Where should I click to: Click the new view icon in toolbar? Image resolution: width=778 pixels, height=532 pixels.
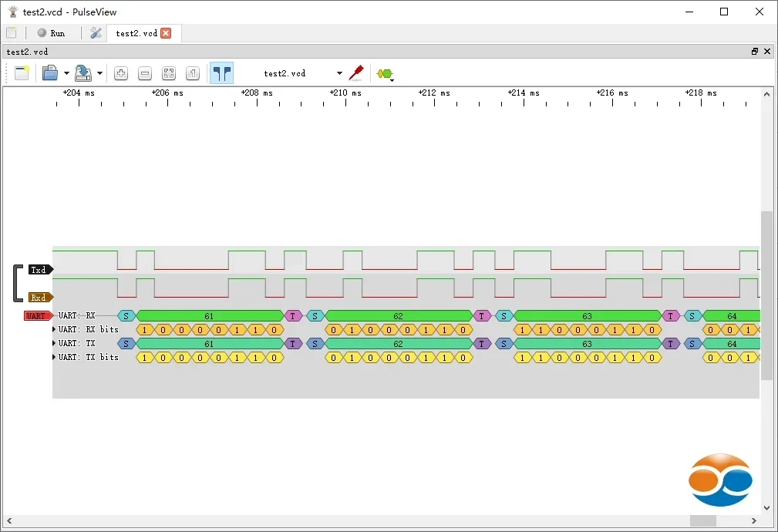click(x=22, y=73)
